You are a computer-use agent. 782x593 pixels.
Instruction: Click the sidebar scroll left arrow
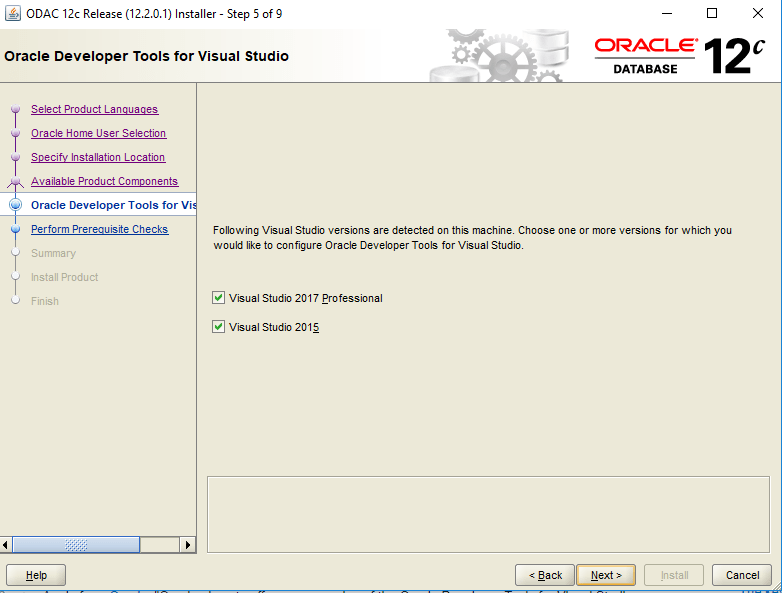click(5, 545)
